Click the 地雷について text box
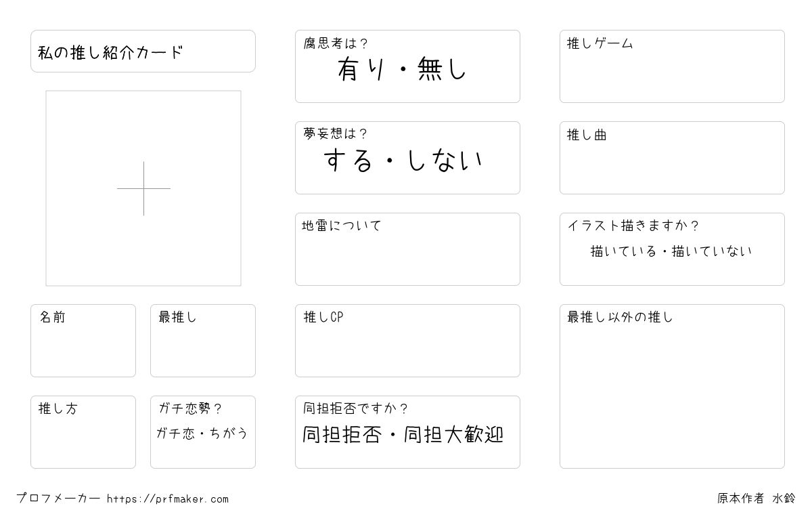The width and height of the screenshot is (812, 508). point(407,249)
